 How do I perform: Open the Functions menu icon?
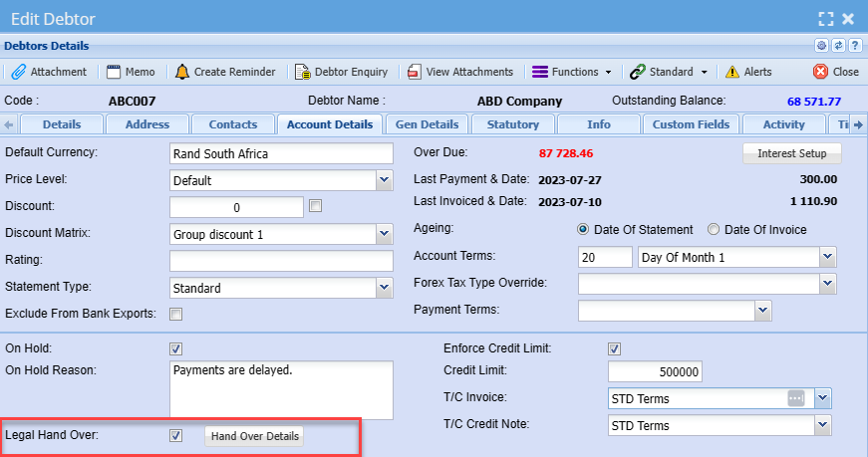tap(540, 72)
